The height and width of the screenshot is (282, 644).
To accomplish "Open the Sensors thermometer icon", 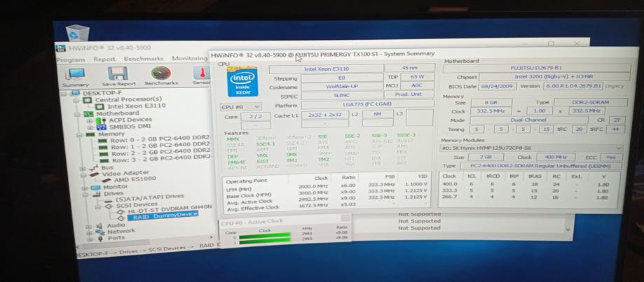I will 201,73.
